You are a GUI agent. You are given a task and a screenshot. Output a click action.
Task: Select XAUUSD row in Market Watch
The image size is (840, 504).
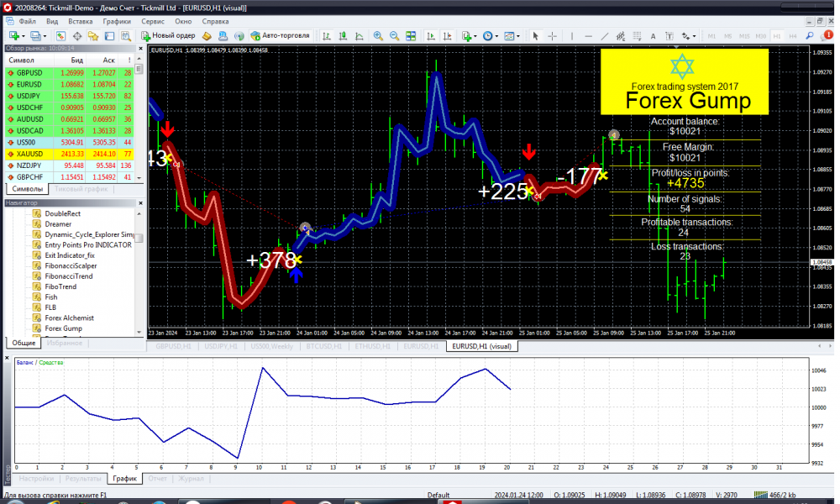70,155
